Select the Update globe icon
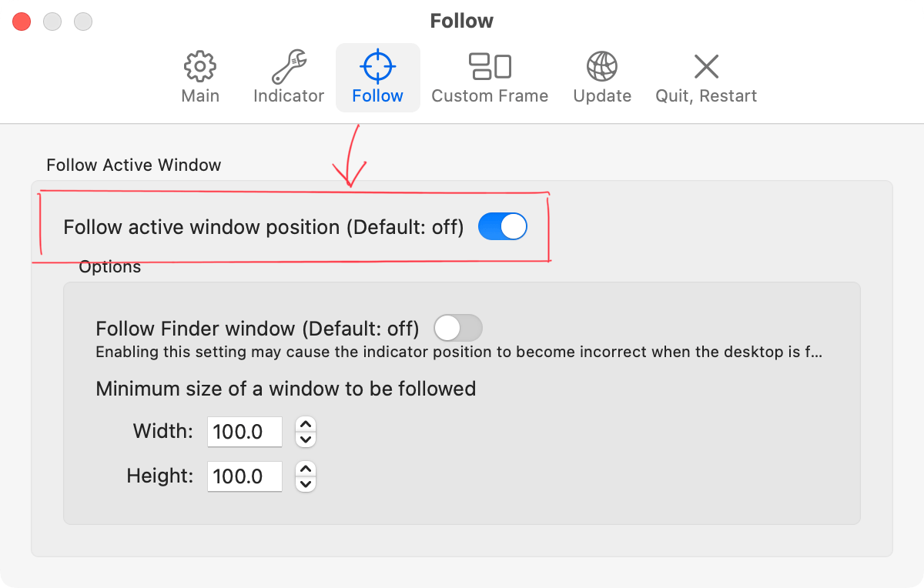 tap(601, 66)
